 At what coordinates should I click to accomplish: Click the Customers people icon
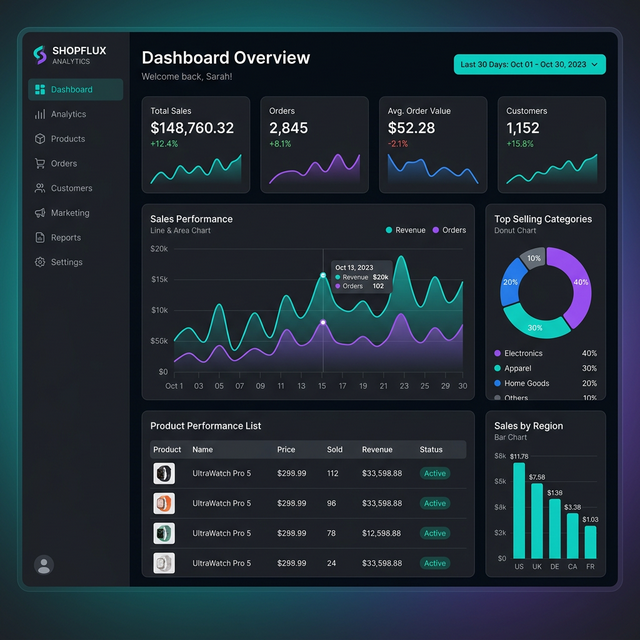click(40, 188)
